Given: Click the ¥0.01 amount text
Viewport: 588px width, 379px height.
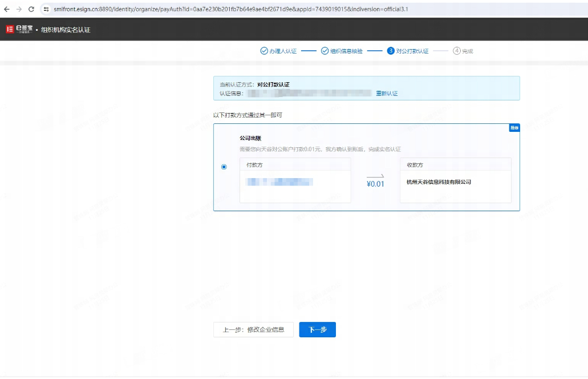Looking at the screenshot, I should (x=375, y=184).
